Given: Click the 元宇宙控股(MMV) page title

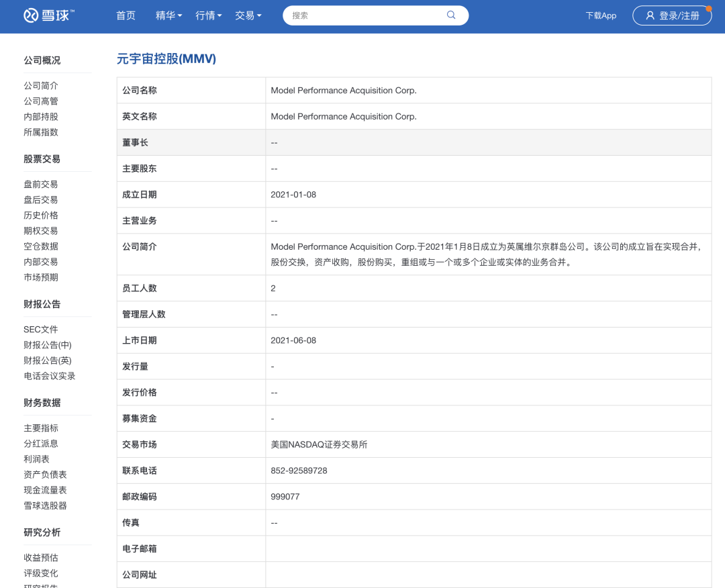Looking at the screenshot, I should pos(166,59).
